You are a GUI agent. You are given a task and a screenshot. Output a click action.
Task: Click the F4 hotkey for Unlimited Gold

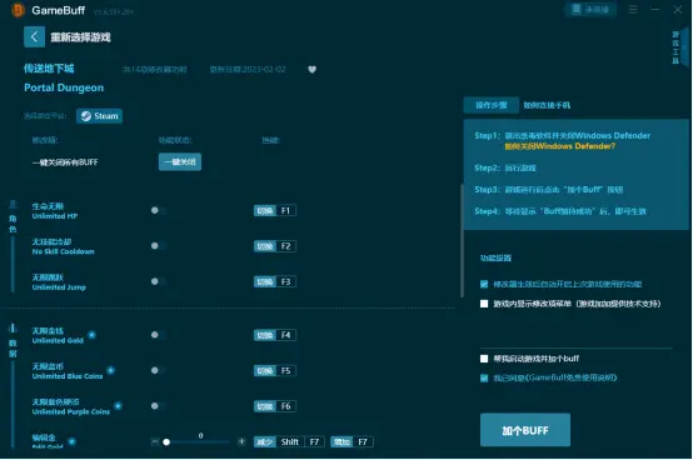[x=274, y=335]
